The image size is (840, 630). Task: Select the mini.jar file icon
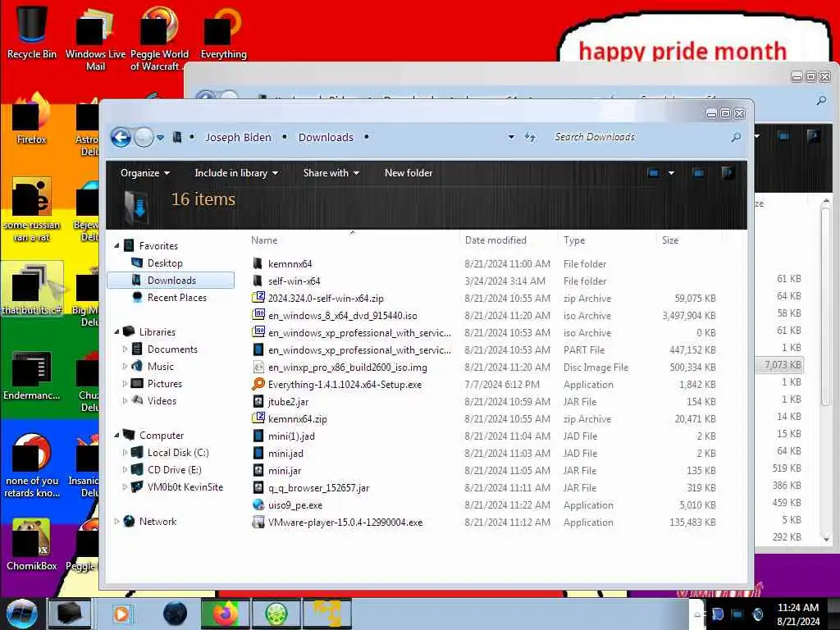258,470
